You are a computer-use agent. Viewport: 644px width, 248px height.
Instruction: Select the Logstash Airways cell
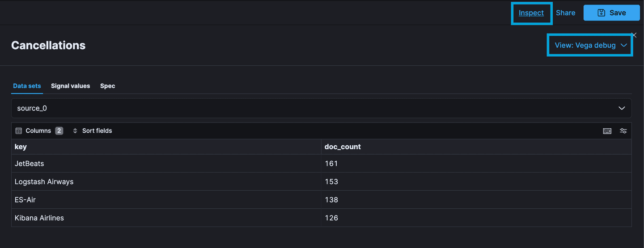pyautogui.click(x=44, y=182)
